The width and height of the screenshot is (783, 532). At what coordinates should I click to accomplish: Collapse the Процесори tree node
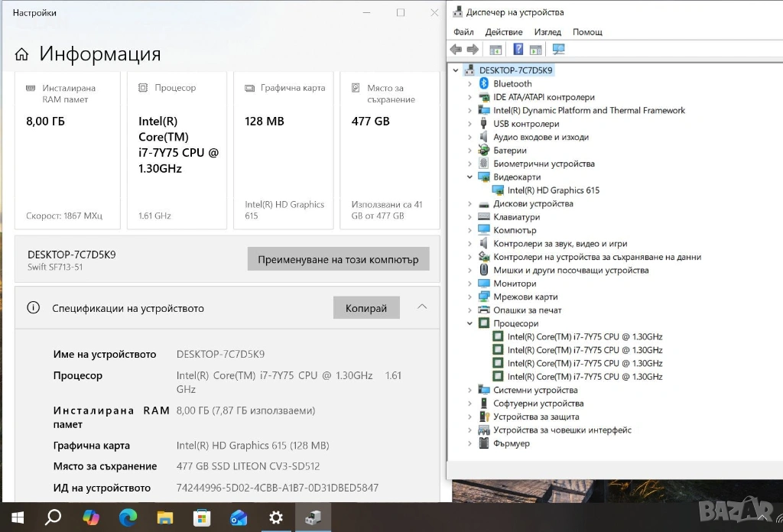[469, 323]
